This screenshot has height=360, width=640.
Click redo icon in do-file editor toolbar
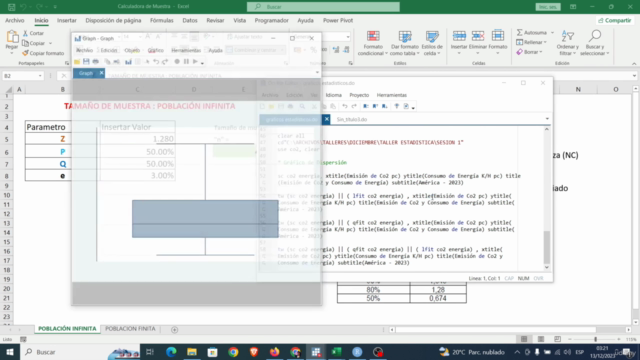(354, 106)
